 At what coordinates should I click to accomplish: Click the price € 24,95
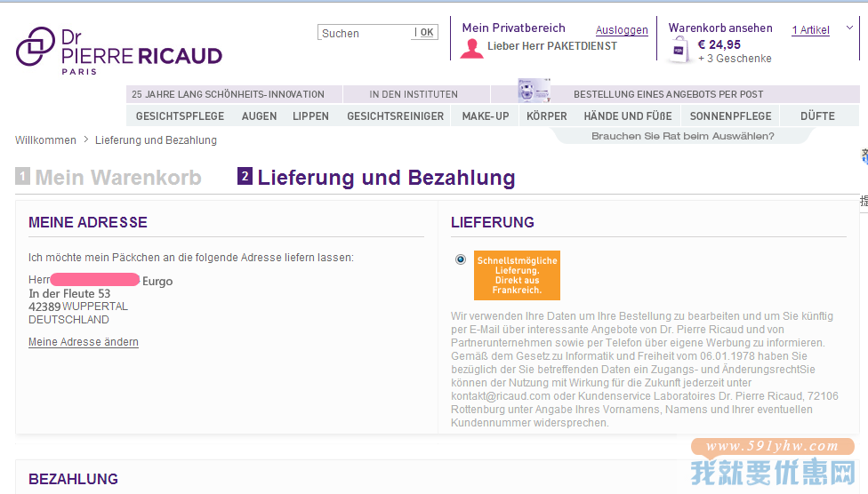pos(719,44)
